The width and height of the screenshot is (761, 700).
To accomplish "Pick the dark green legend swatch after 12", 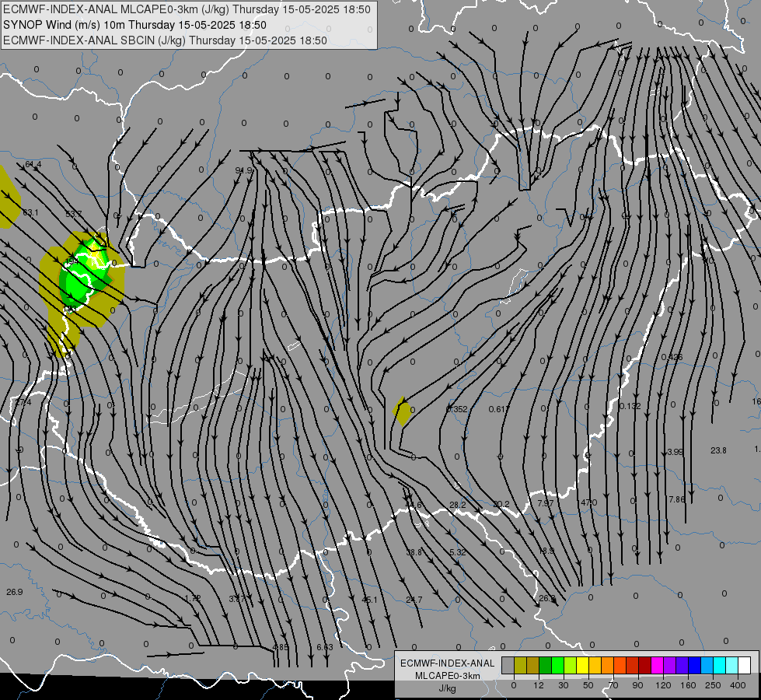I will 546,666.
